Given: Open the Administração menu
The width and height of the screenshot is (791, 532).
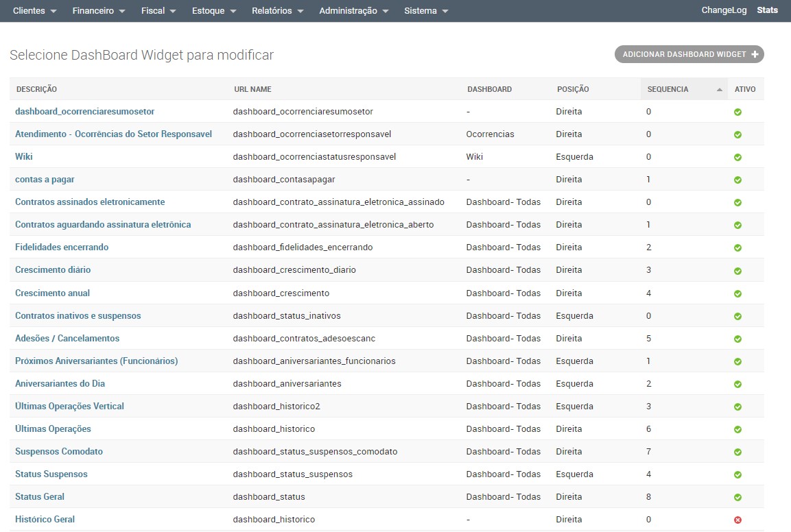Looking at the screenshot, I should [353, 11].
